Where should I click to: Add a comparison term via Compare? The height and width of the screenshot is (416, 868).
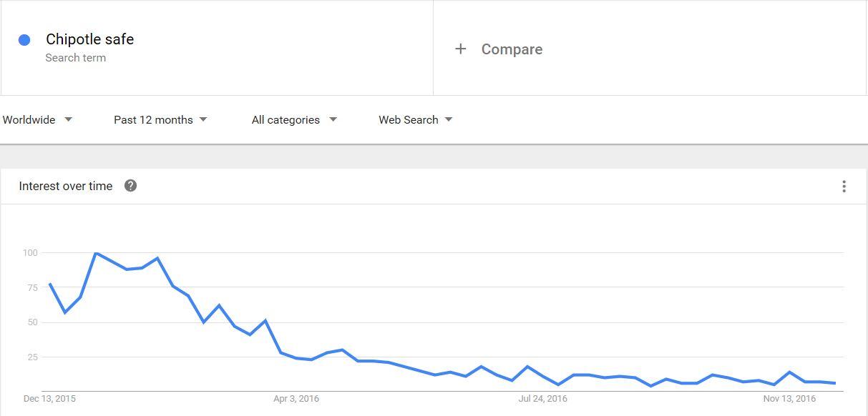click(x=512, y=49)
